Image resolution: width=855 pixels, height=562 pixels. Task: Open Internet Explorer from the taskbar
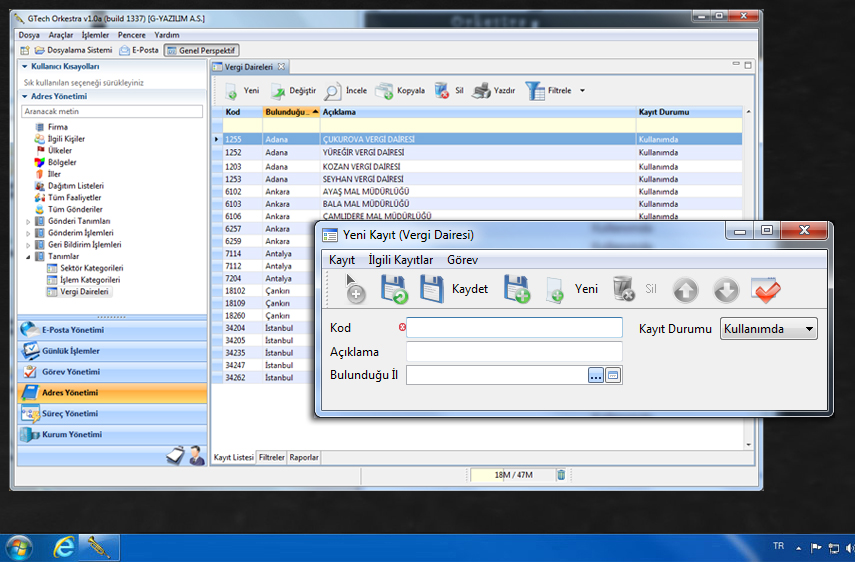(64, 547)
